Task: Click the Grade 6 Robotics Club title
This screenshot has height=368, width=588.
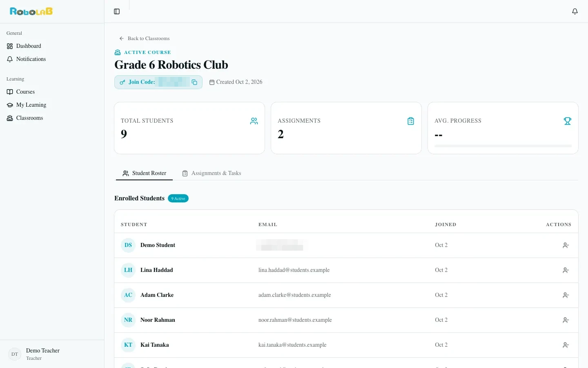Action: (171, 65)
